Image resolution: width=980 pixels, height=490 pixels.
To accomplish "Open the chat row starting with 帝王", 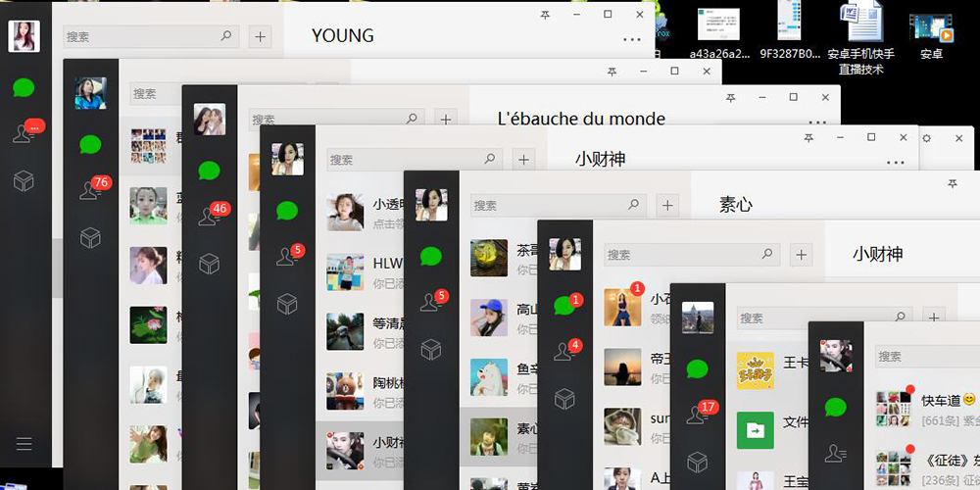I will coord(632,367).
